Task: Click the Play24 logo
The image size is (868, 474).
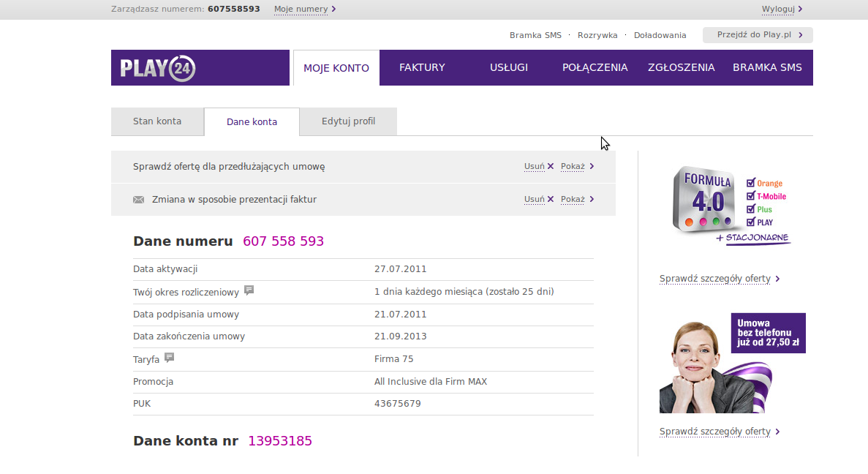Action: [158, 68]
